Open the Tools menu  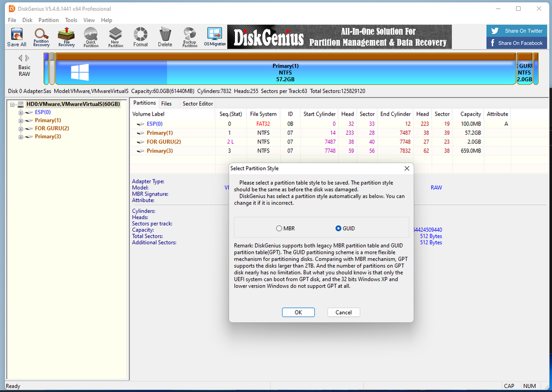(x=71, y=20)
